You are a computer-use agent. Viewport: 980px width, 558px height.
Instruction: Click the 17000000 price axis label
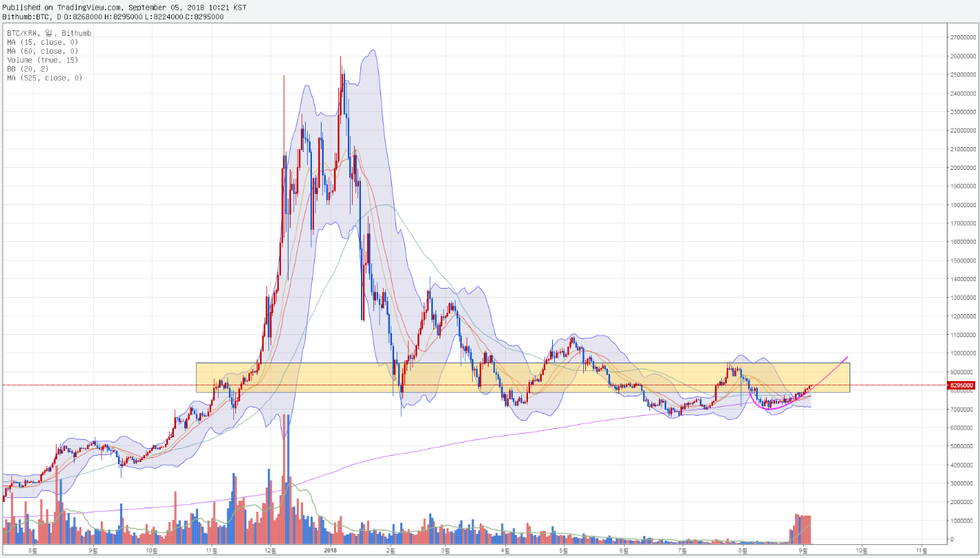coord(963,223)
